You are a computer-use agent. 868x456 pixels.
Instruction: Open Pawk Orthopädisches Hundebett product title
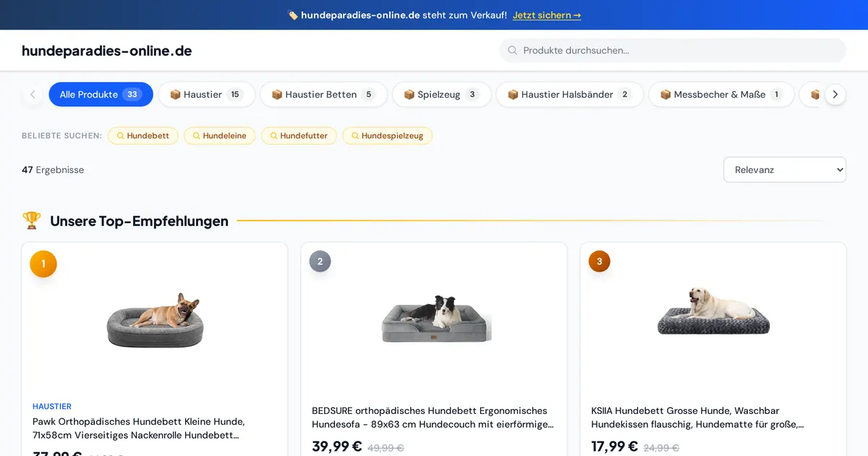139,428
